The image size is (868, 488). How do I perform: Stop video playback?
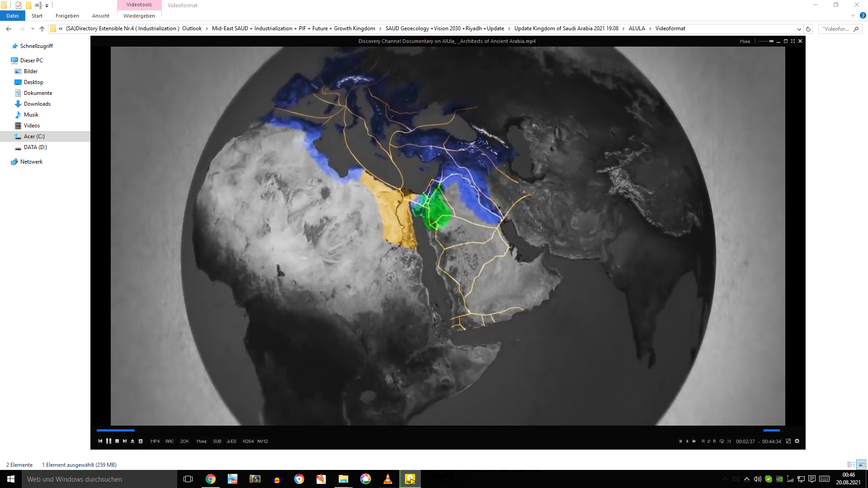pos(117,441)
